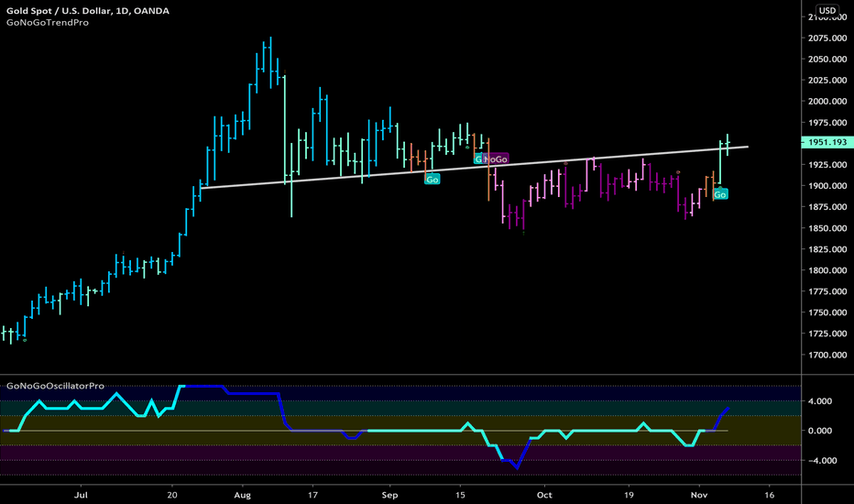Click the 2050.000 price axis value
854x504 pixels.
pyautogui.click(x=827, y=60)
